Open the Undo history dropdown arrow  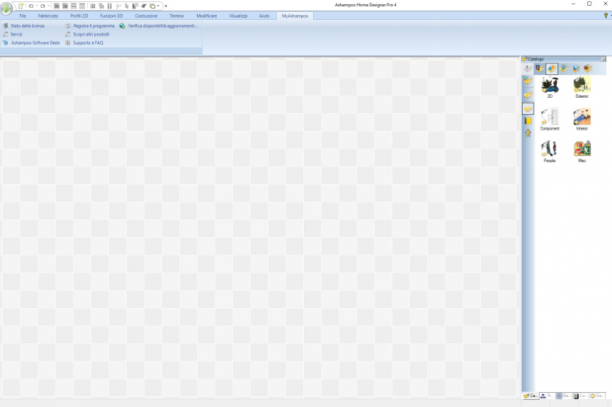click(x=37, y=6)
